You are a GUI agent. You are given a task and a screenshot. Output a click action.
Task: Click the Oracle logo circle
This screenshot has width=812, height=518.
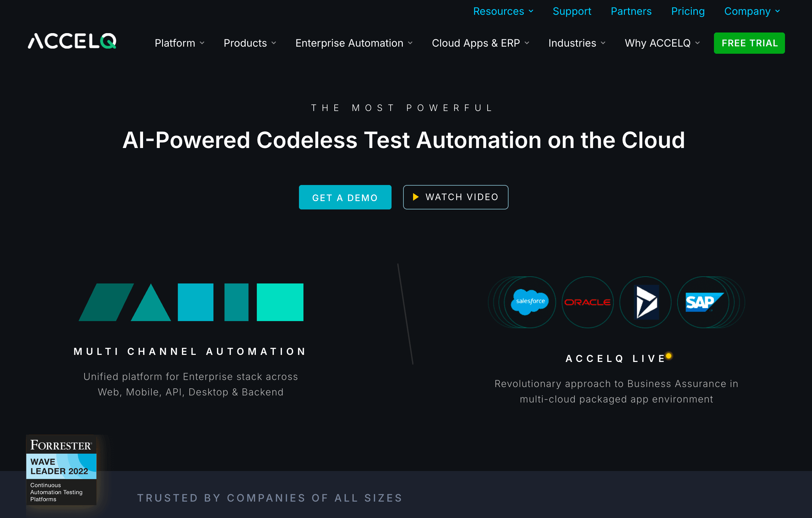587,302
